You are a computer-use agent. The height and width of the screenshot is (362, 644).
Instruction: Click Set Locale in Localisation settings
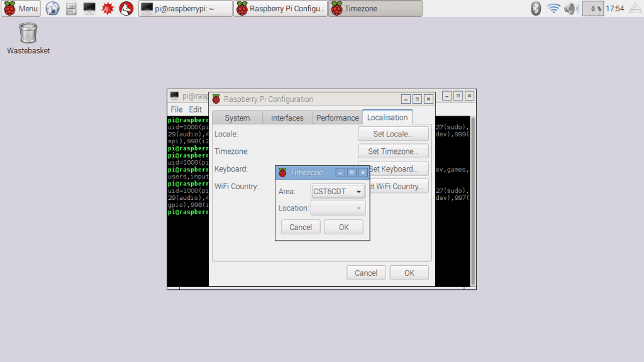pyautogui.click(x=393, y=133)
